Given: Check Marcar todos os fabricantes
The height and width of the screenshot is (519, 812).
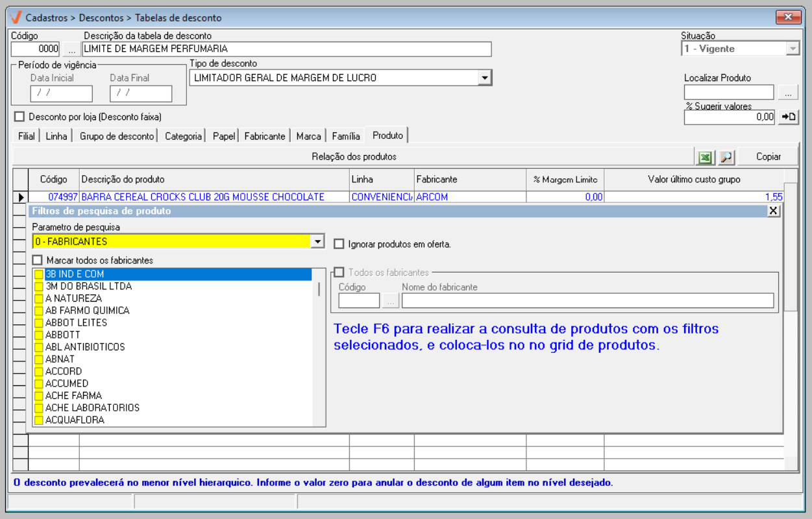Looking at the screenshot, I should tap(38, 260).
